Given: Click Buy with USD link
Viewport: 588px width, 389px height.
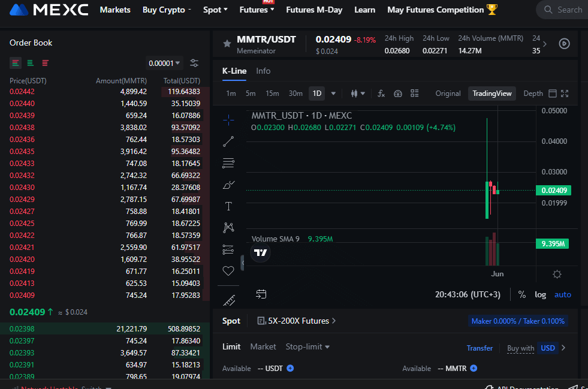Looking at the screenshot, I should pos(536,348).
